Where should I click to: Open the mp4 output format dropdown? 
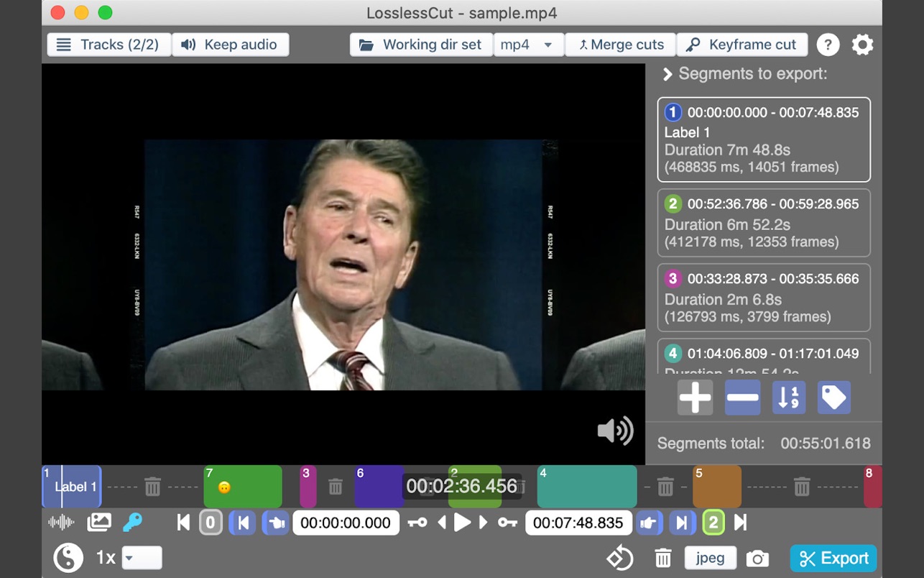(528, 45)
